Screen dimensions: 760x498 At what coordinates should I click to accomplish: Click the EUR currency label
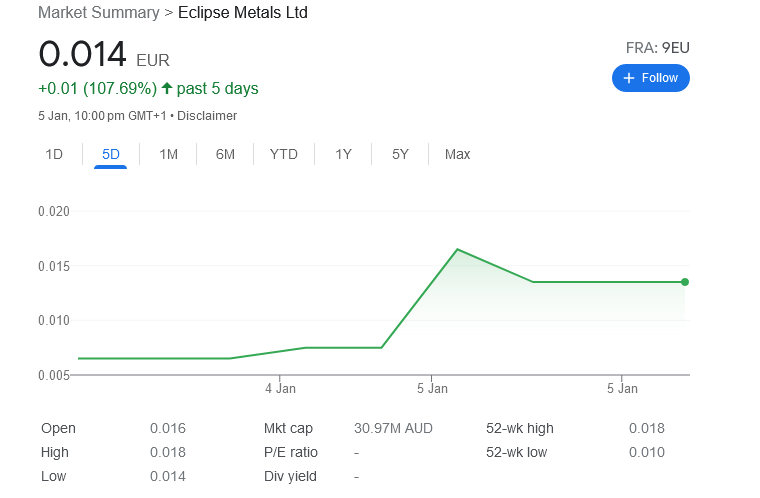tap(153, 61)
